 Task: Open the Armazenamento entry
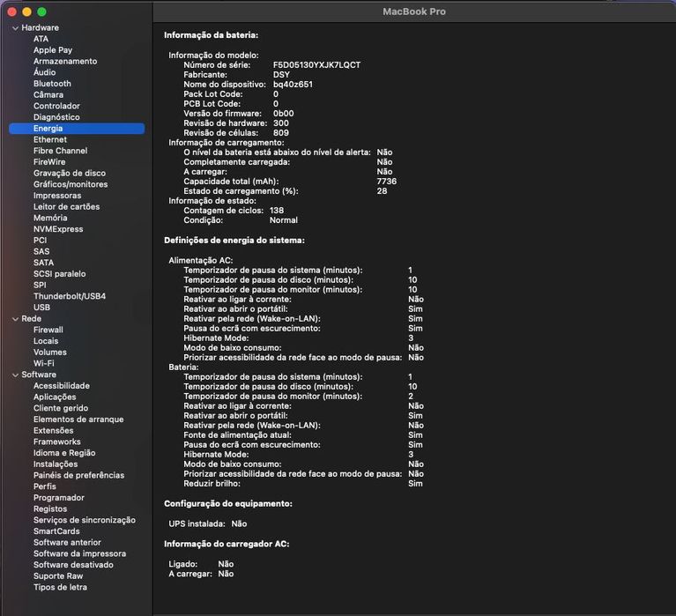click(x=65, y=62)
